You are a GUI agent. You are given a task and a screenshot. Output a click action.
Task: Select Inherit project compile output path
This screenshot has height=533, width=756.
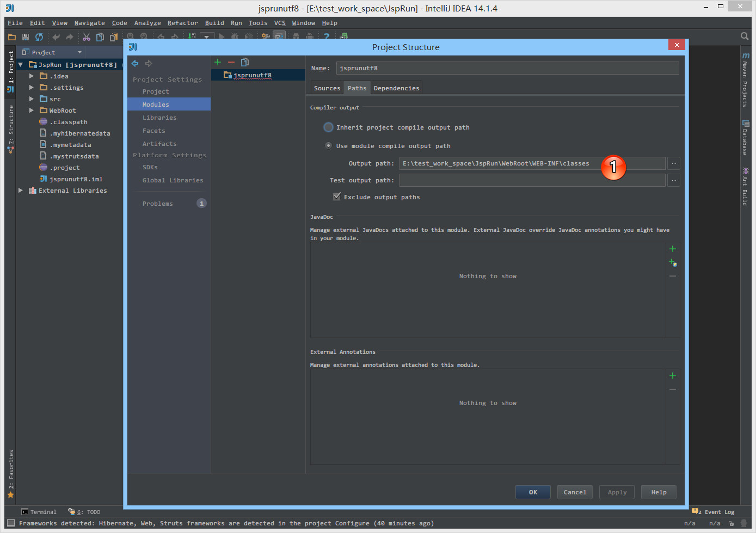click(x=328, y=127)
